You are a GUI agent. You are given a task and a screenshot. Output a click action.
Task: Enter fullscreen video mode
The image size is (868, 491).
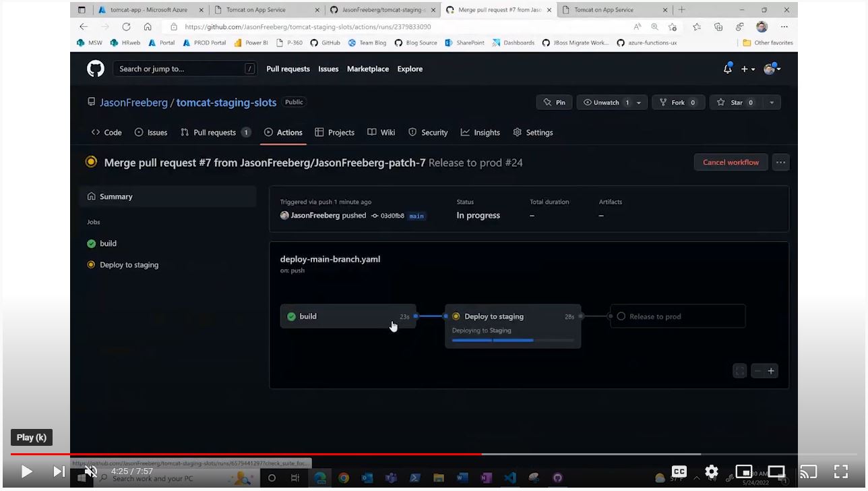click(841, 471)
